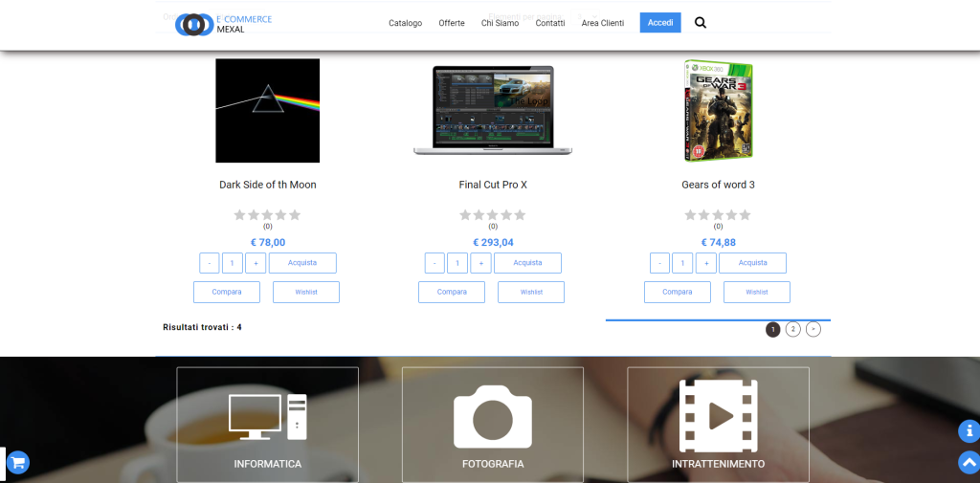
Task: Select pagination page 1
Action: [773, 329]
